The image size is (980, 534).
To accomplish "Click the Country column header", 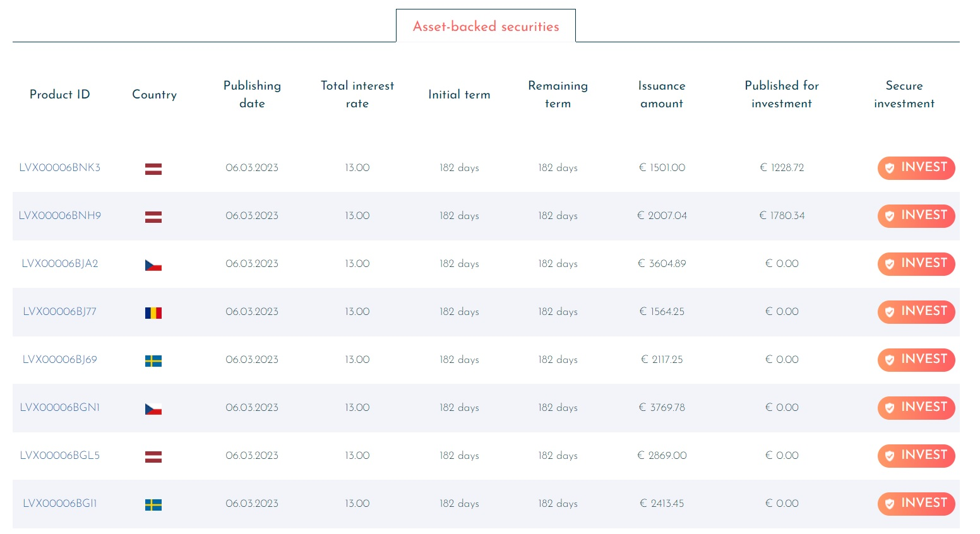I will 154,95.
